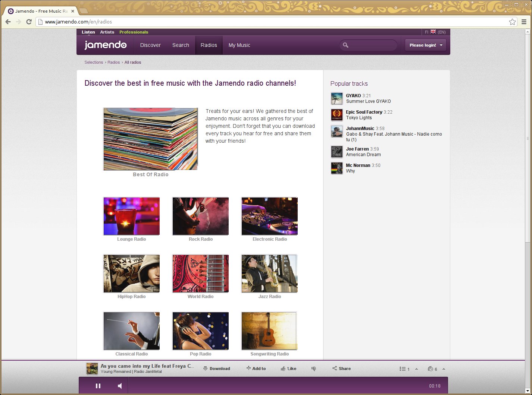
Task: Click the search magnifier icon
Action: click(345, 45)
